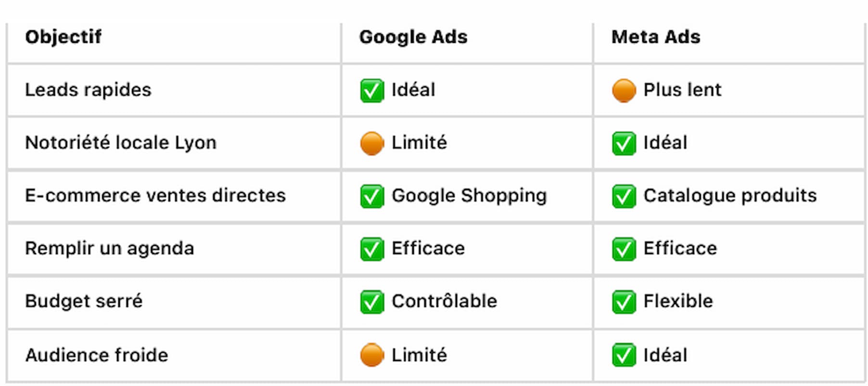Image resolution: width=868 pixels, height=386 pixels.
Task: Click the Google Ads checkmark in the Remplir un agenda row
Action: [372, 249]
